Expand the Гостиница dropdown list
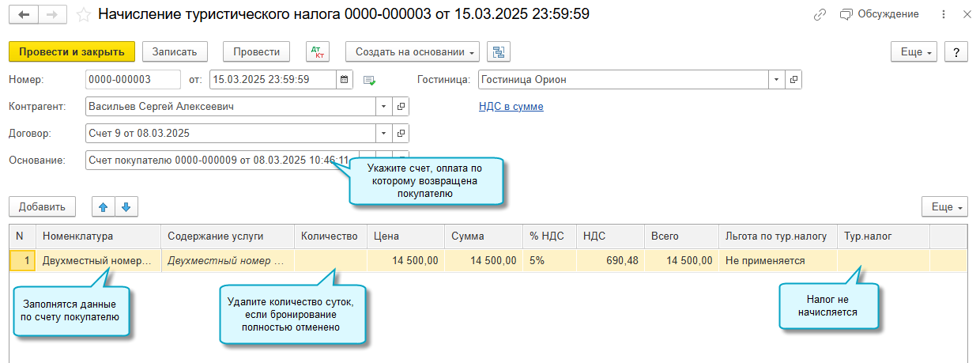980x363 pixels. tap(776, 79)
